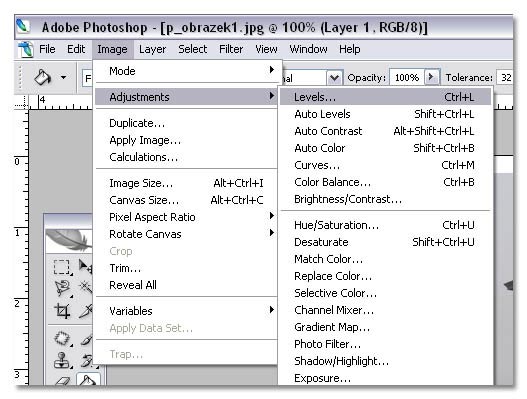This screenshot has width=527, height=399.
Task: Select the Magic Wand tool
Action: (x=85, y=288)
